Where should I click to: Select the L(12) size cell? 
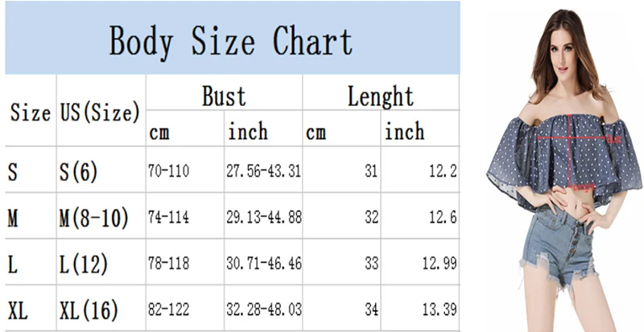coord(84,264)
